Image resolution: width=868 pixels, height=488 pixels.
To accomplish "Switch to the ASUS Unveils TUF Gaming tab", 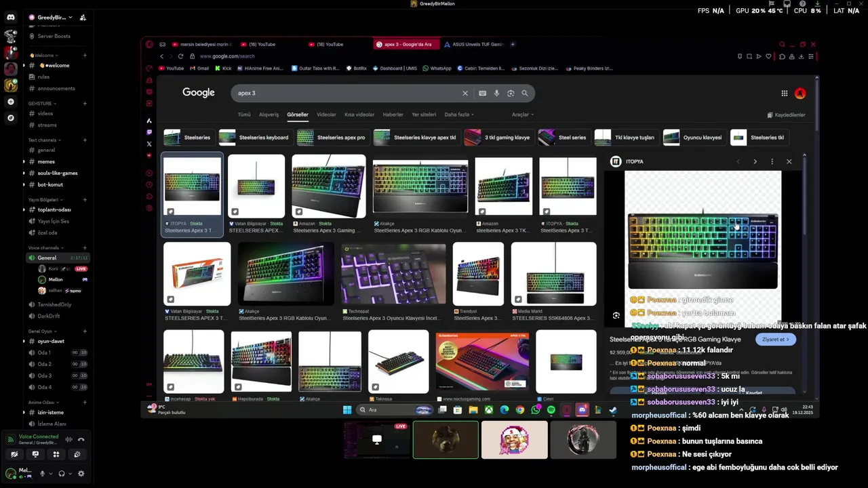I will tap(475, 44).
